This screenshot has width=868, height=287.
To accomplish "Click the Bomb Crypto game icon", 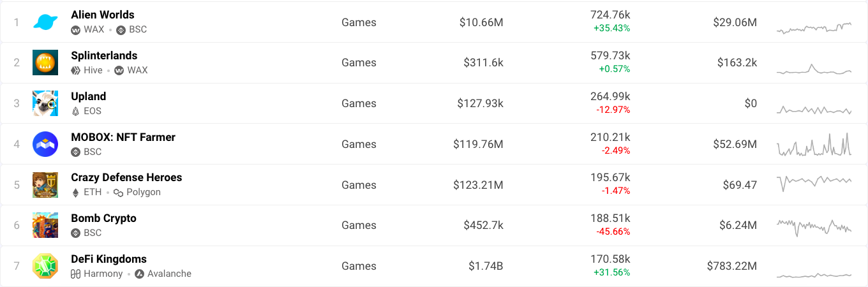I will click(45, 225).
